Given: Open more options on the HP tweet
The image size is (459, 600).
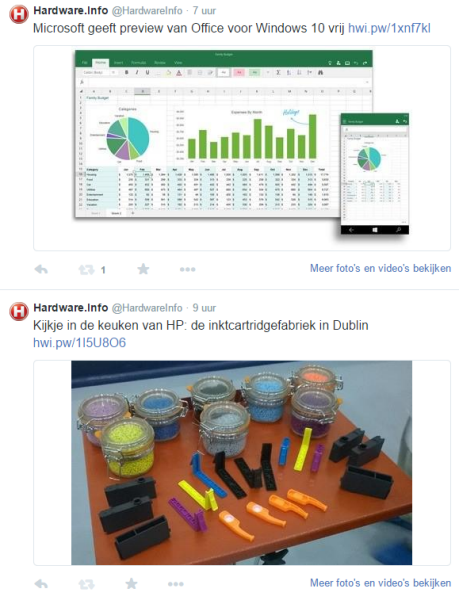Looking at the screenshot, I should [176, 584].
